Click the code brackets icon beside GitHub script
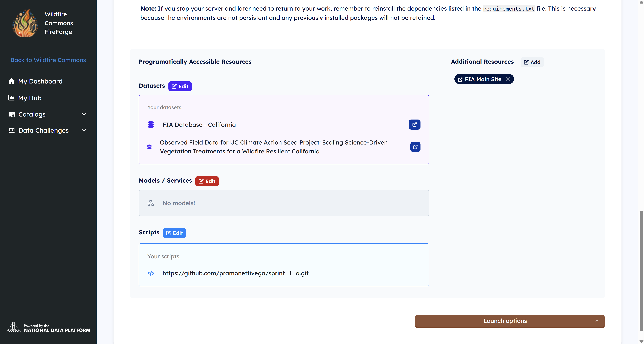This screenshot has width=644, height=344. click(151, 273)
